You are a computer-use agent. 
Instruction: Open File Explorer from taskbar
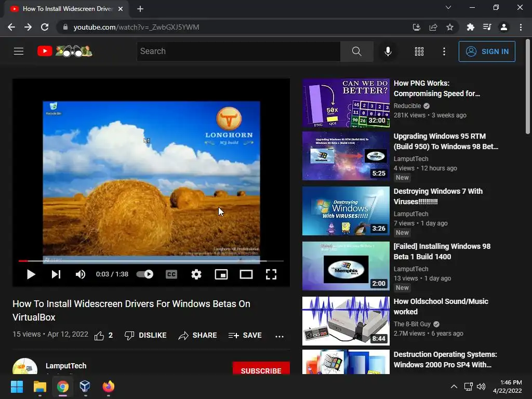click(x=39, y=387)
